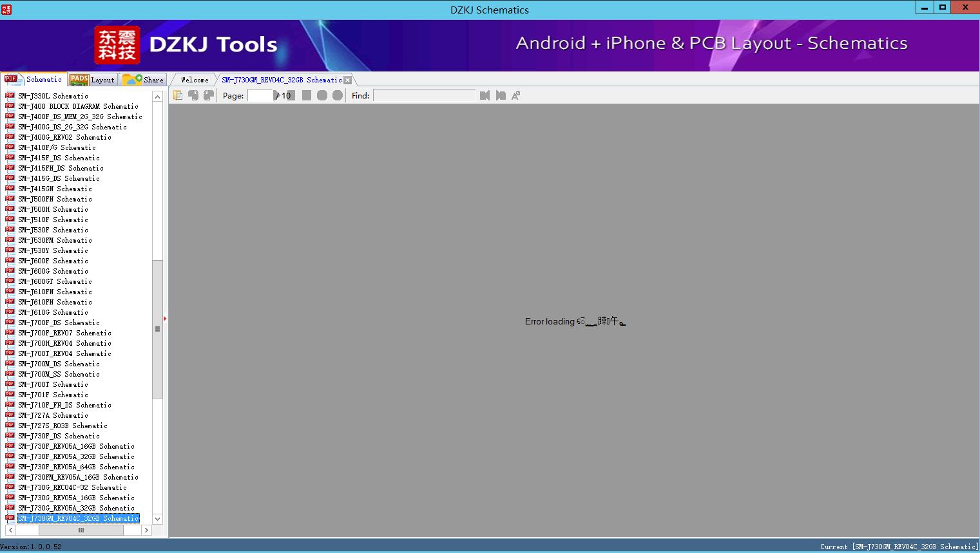Select SM-J700T_REV04 Schematic
Image resolution: width=980 pixels, height=553 pixels.
pos(65,353)
